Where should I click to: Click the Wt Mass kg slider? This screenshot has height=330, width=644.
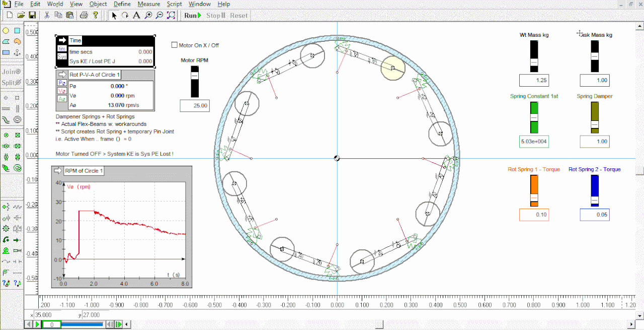[x=534, y=56]
